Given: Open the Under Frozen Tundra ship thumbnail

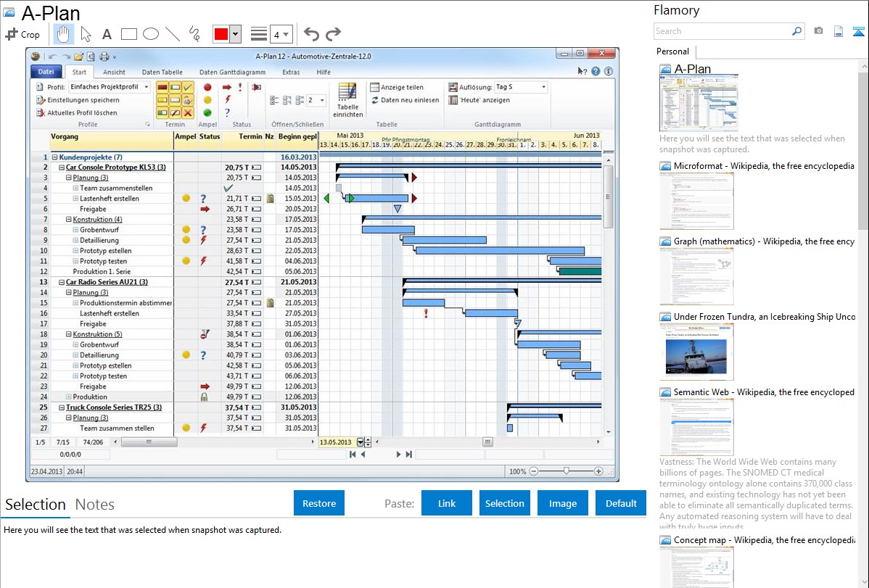Looking at the screenshot, I should click(x=696, y=352).
